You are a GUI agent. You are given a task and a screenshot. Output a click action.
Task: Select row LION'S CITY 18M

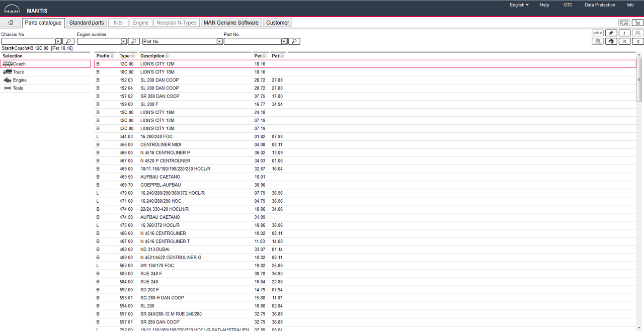(x=365, y=72)
